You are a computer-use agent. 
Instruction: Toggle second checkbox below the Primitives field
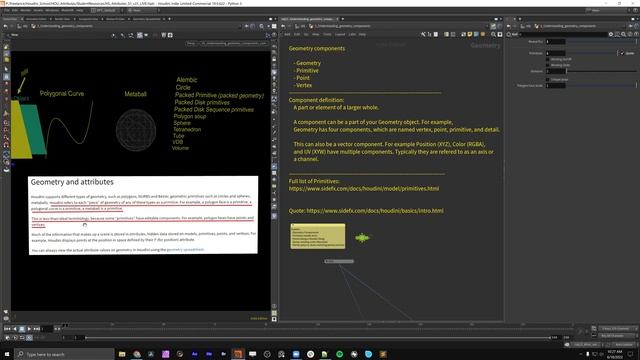click(548, 65)
